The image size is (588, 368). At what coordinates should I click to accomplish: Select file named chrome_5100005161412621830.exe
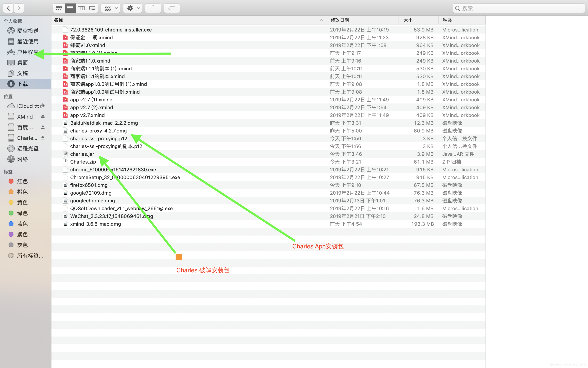tap(113, 170)
